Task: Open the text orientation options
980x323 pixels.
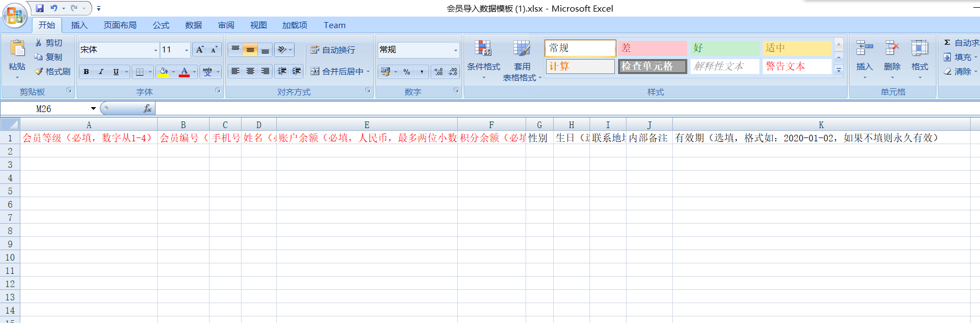Action: coord(284,50)
